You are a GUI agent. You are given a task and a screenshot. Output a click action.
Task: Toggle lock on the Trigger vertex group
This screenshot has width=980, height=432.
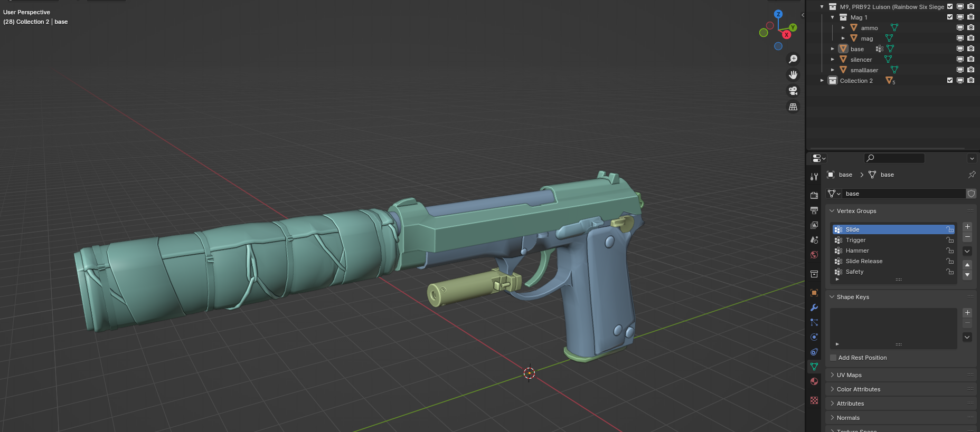point(950,240)
